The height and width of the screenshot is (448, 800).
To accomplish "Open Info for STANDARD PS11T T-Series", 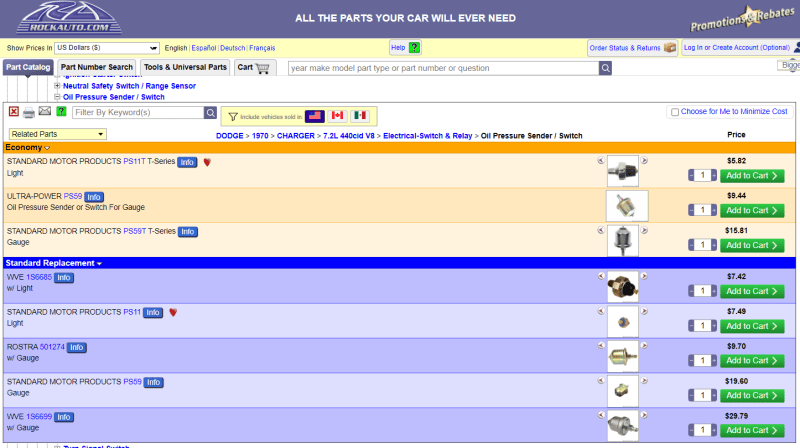I will coord(187,162).
